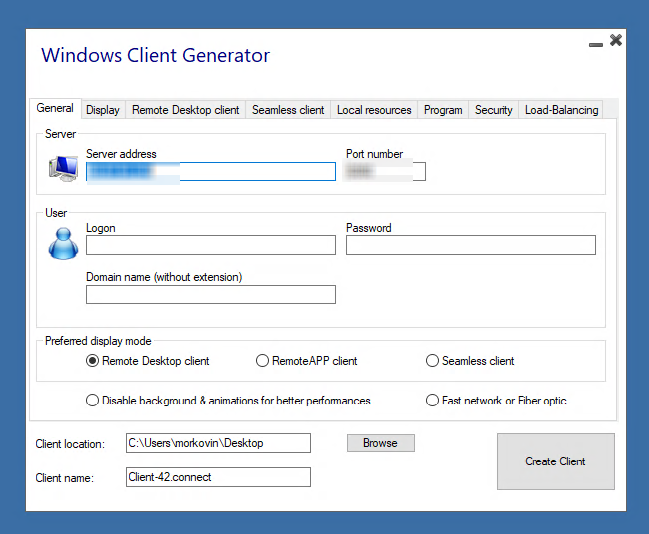Click the Client name text box

click(218, 477)
